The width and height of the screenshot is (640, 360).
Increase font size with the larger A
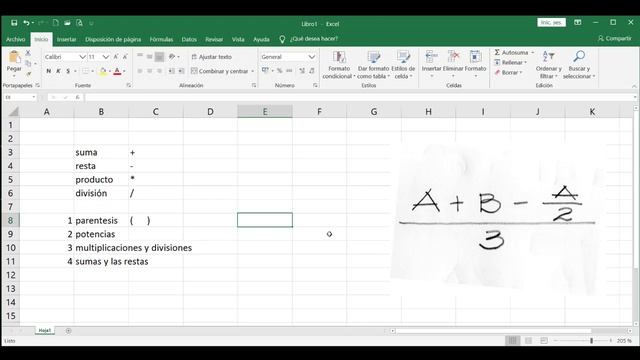point(116,57)
